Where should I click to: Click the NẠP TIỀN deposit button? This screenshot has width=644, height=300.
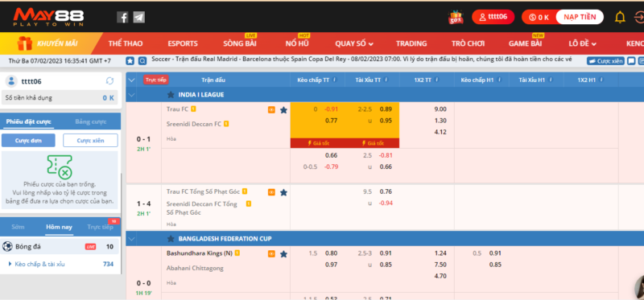[x=580, y=17]
